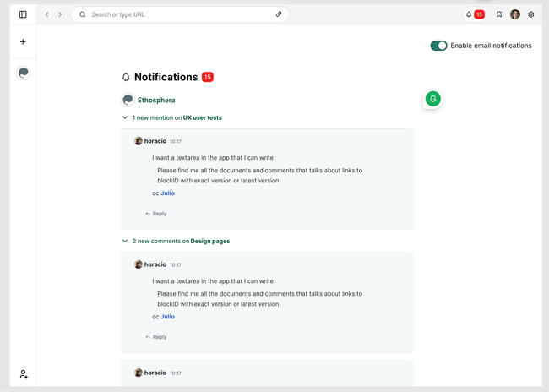Open the Design pages document link

[x=210, y=242]
